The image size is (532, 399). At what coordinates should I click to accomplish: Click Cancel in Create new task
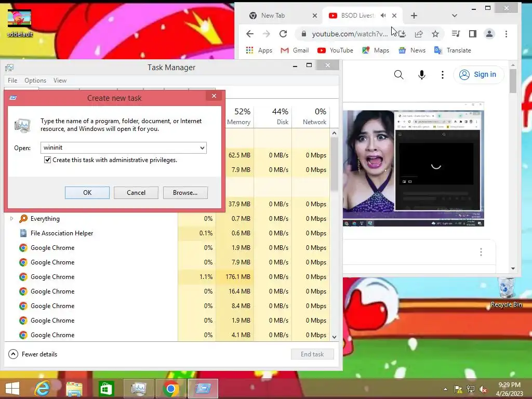[136, 192]
